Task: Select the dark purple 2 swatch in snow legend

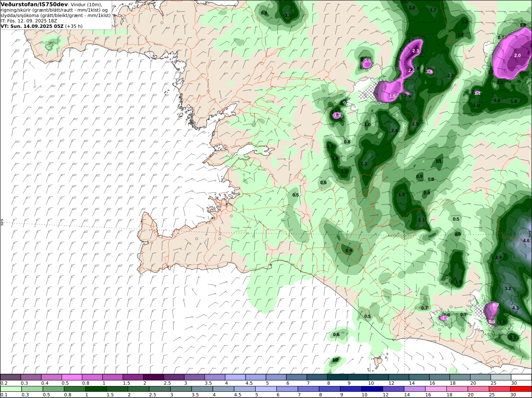Action: pyautogui.click(x=153, y=377)
